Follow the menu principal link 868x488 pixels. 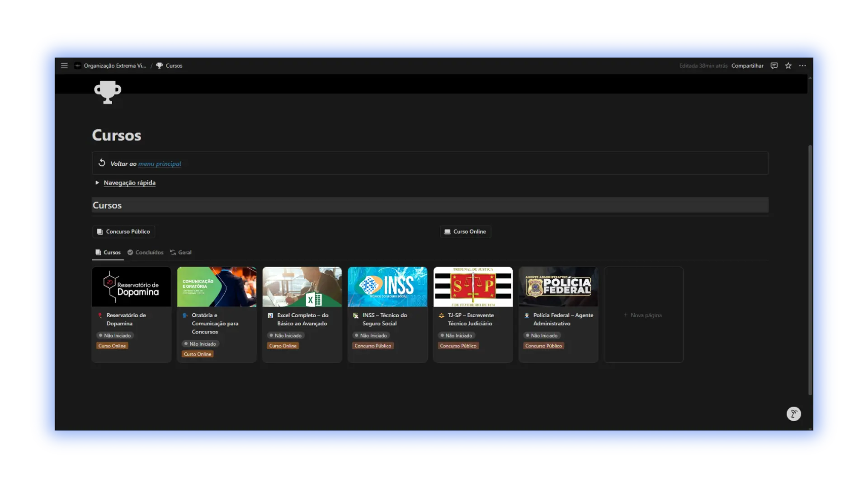click(x=160, y=164)
